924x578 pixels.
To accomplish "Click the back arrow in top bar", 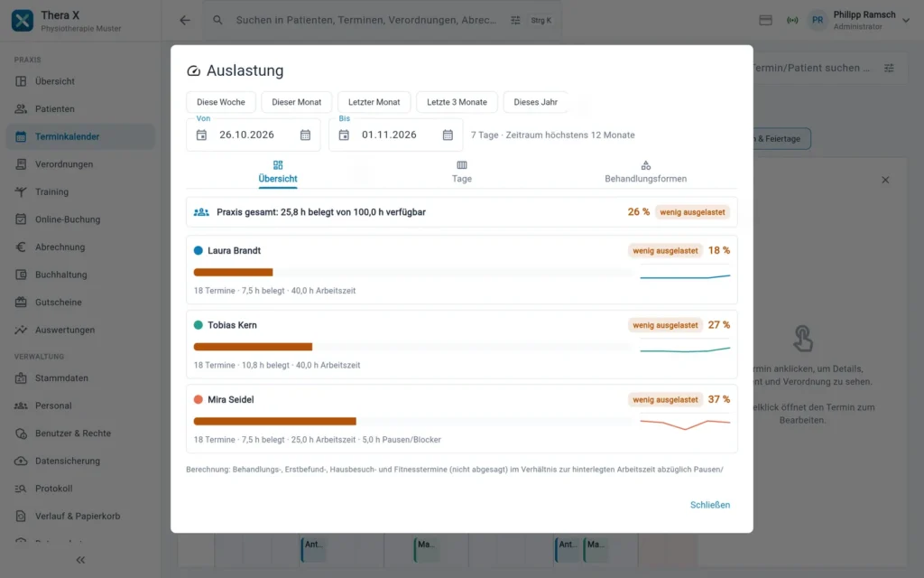I will pyautogui.click(x=185, y=20).
